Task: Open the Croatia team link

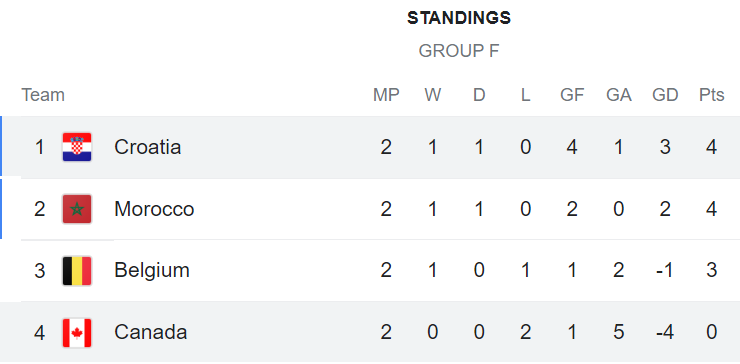Action: click(x=147, y=147)
